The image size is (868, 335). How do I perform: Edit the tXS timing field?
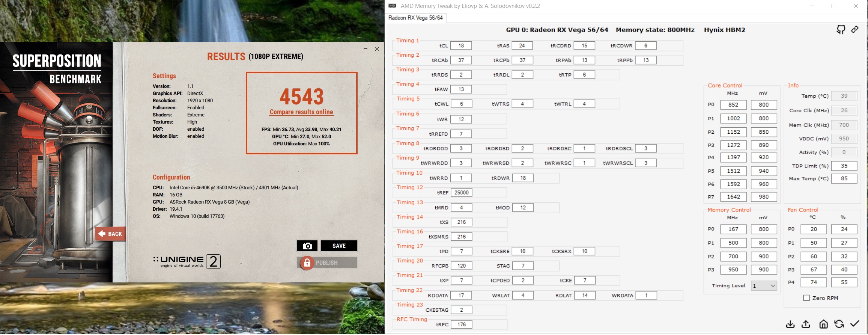(461, 222)
